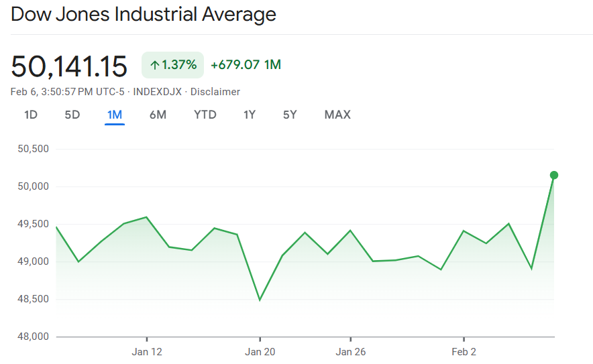Show the MAX history range
Viewport: 593px width, 364px height.
point(337,115)
